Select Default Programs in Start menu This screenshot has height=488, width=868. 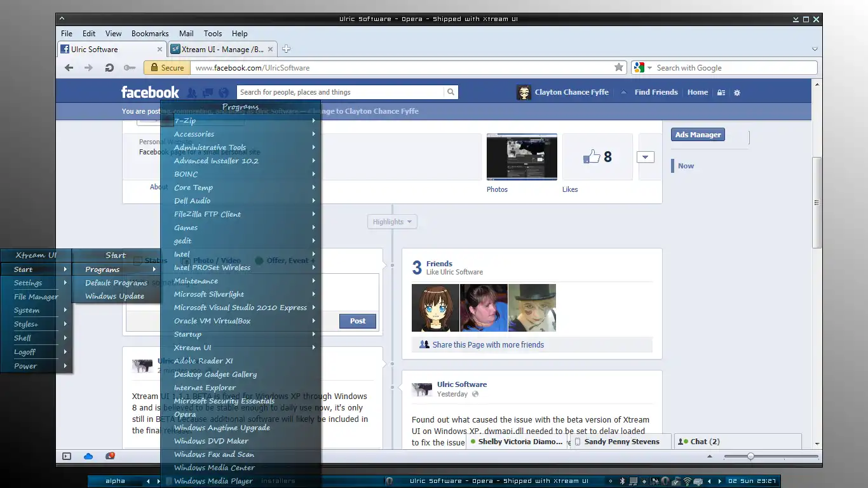pos(116,283)
